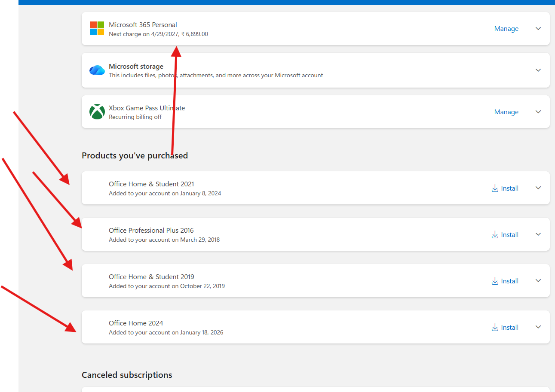
Task: Click the download icon for Office Home 2024
Action: click(495, 327)
